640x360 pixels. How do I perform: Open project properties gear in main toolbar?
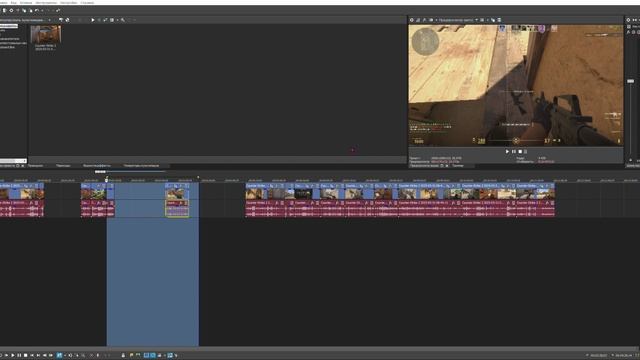(11, 10)
